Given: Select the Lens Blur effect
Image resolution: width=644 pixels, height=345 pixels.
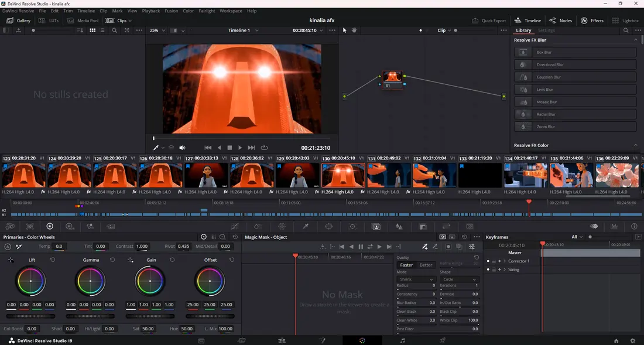Looking at the screenshot, I should [x=575, y=90].
